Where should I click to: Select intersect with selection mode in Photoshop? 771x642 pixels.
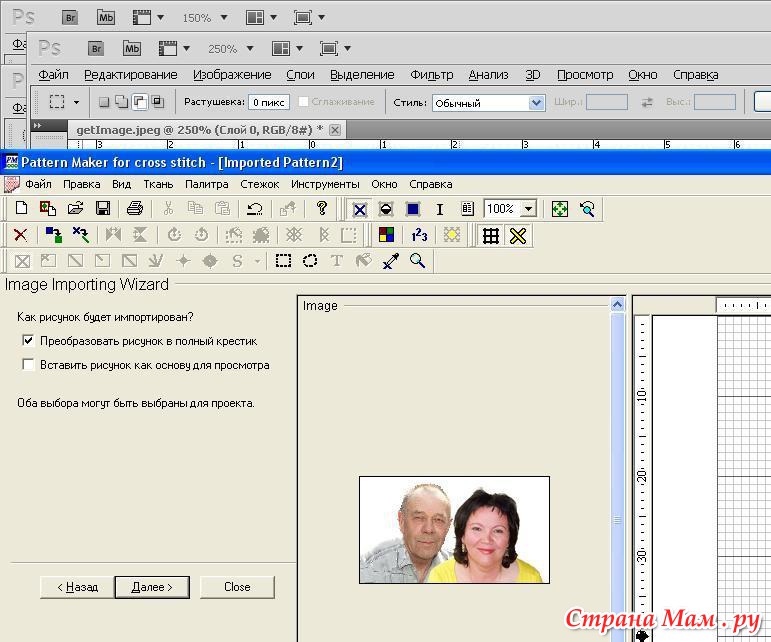click(x=157, y=102)
